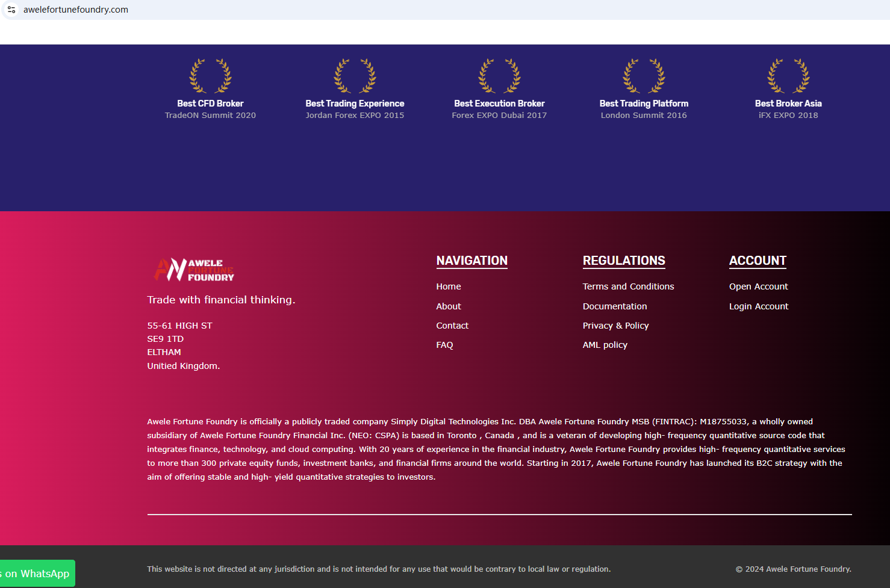
Task: Click '© 2024 Awele Fortune Foundry.' copyright
Action: coord(793,569)
